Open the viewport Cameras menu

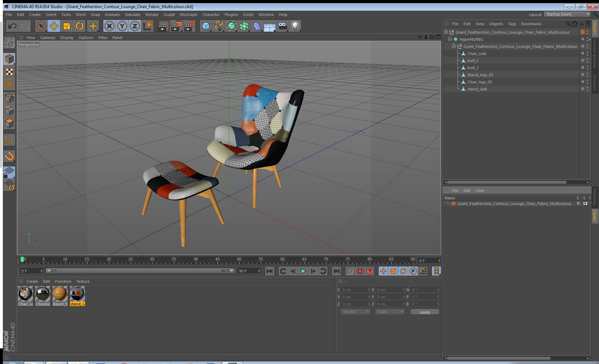pyautogui.click(x=48, y=38)
